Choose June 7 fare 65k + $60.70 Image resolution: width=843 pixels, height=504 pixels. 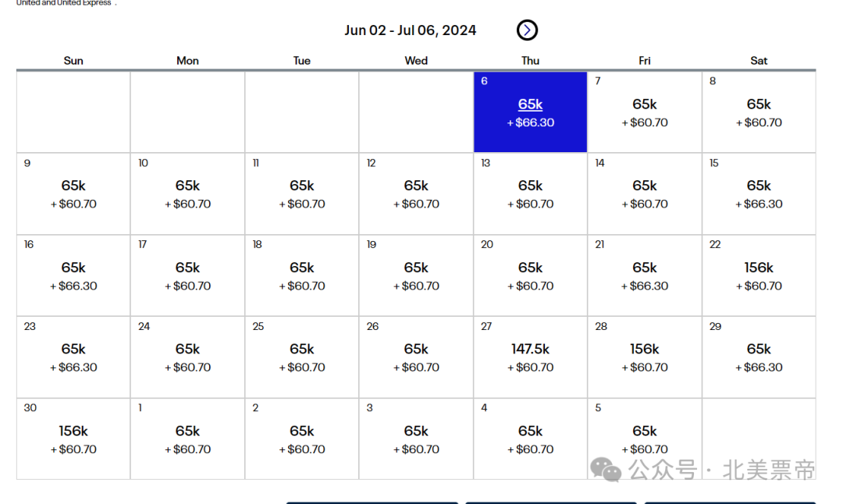click(x=645, y=112)
